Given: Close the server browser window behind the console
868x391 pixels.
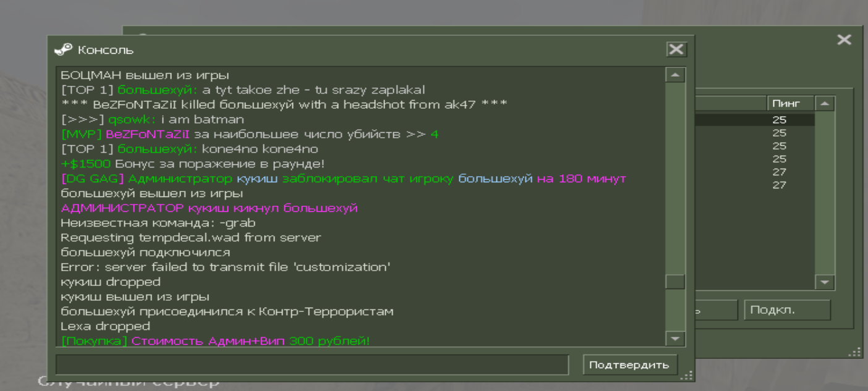Looking at the screenshot, I should point(843,40).
